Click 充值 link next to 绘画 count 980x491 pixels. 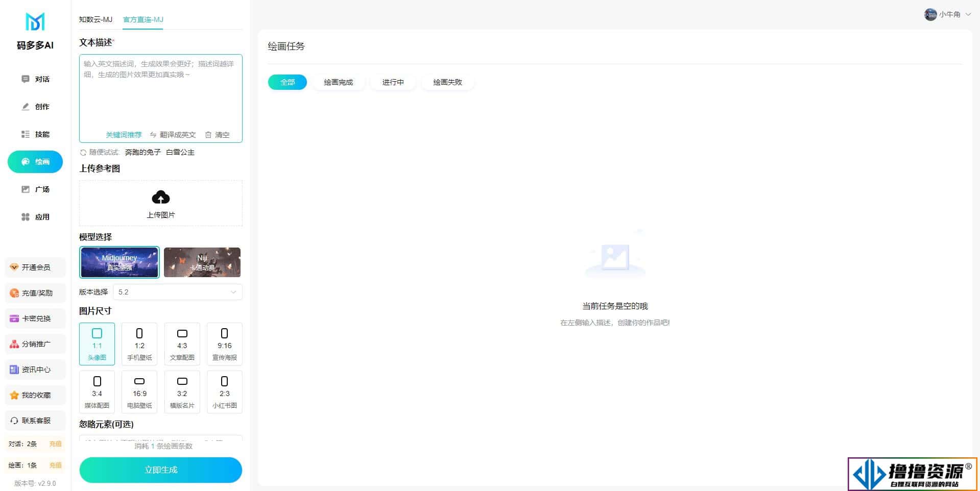[x=55, y=465]
